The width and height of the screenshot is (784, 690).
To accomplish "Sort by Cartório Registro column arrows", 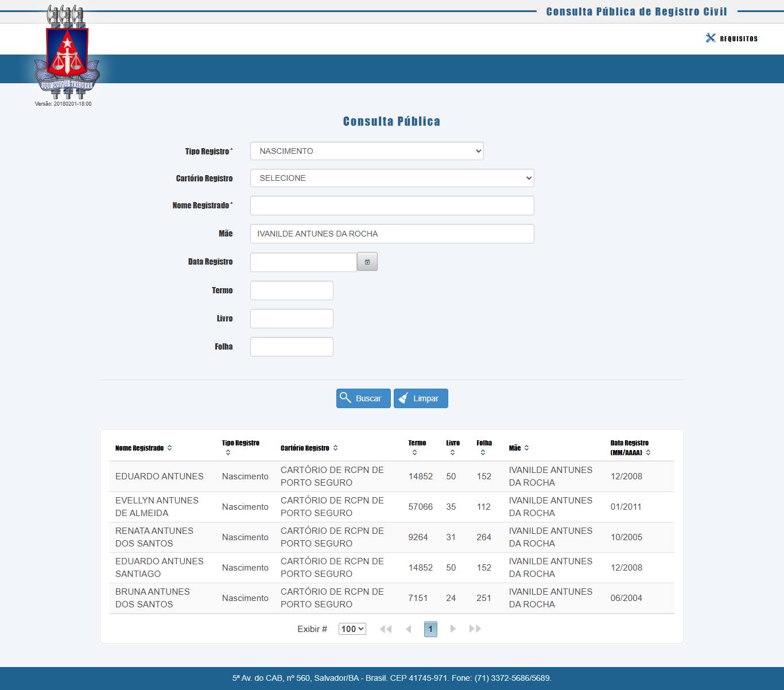I will point(335,448).
